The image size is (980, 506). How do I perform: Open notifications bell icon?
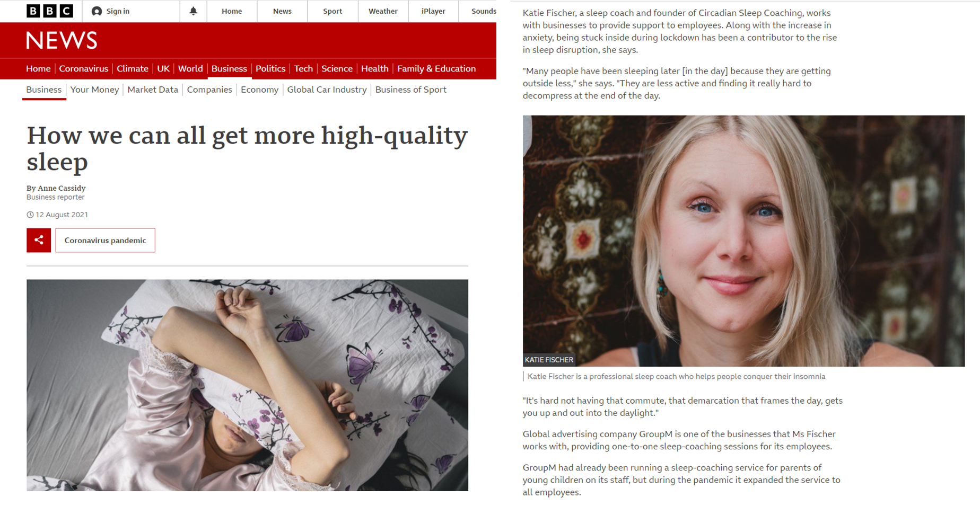193,11
